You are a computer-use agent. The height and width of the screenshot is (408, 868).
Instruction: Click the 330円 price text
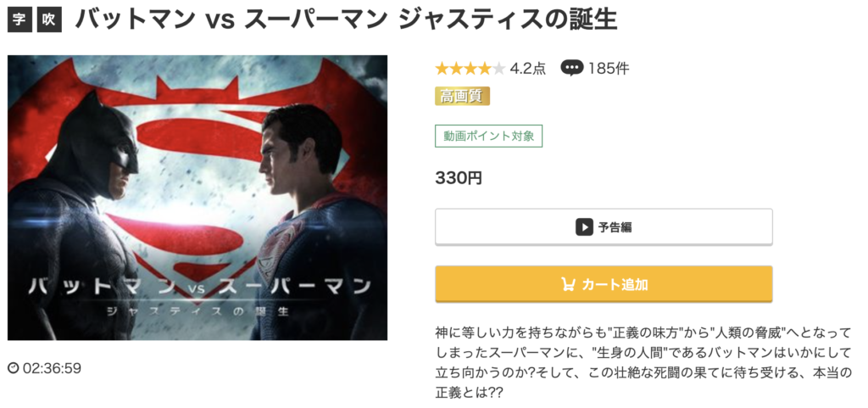point(459,178)
